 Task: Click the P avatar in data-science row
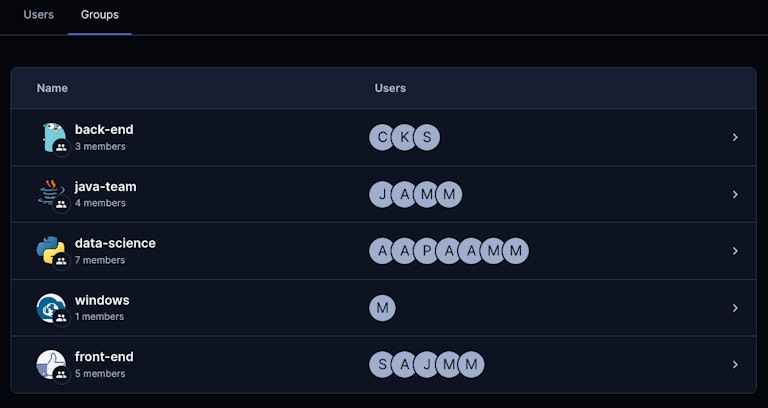427,251
